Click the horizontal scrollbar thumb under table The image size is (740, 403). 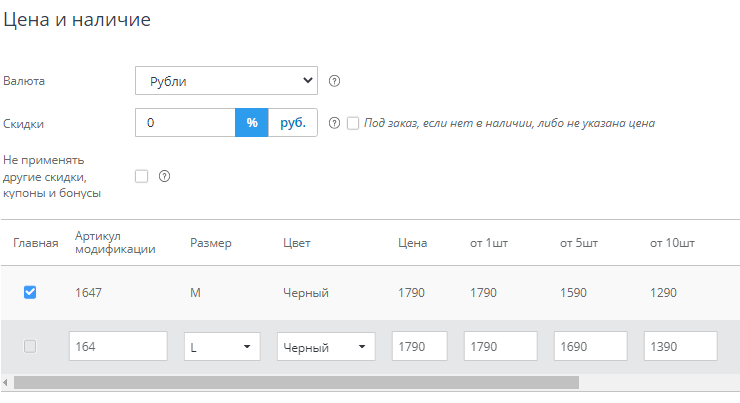296,382
